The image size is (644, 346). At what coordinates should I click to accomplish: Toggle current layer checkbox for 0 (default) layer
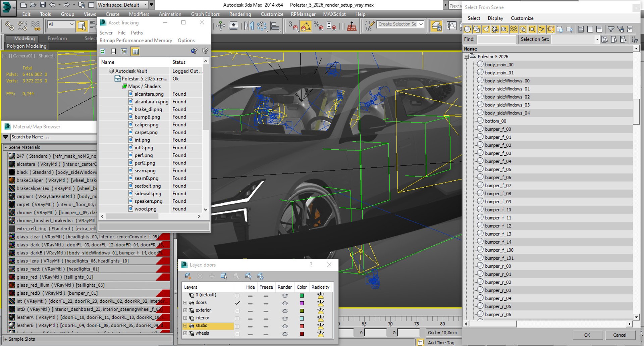237,296
